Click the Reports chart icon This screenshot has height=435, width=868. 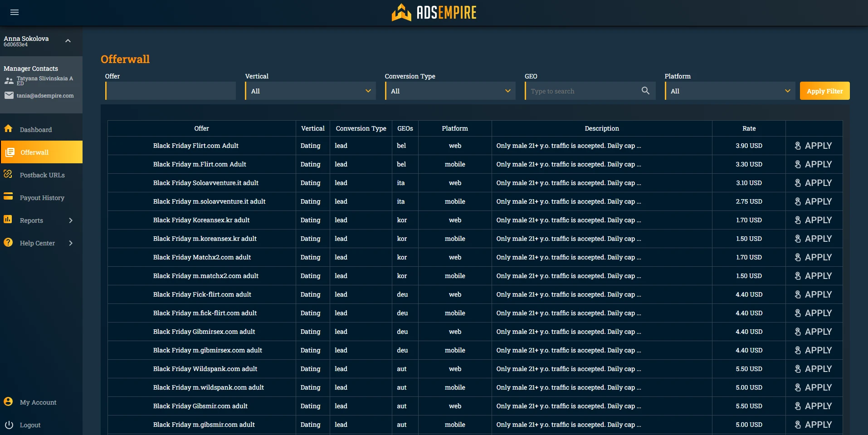(8, 220)
